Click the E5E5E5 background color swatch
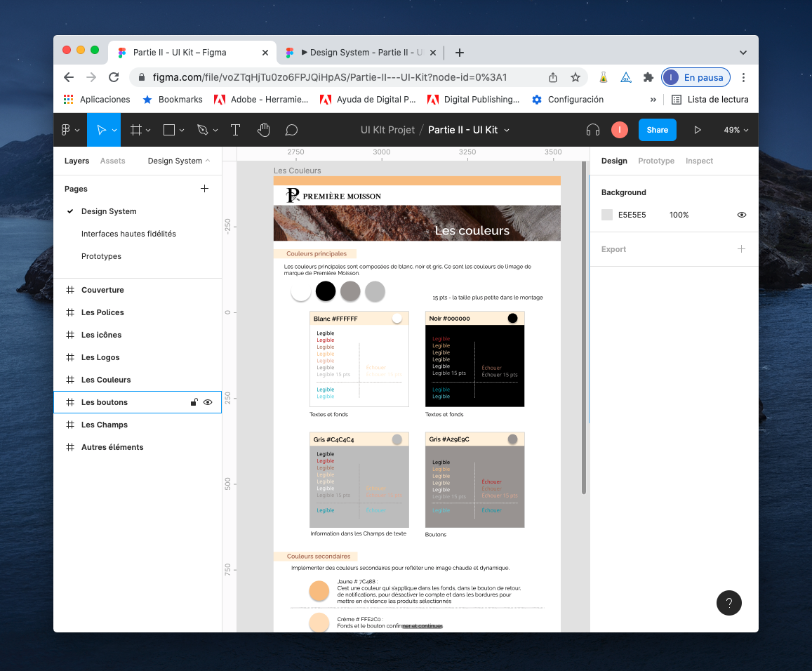 607,215
